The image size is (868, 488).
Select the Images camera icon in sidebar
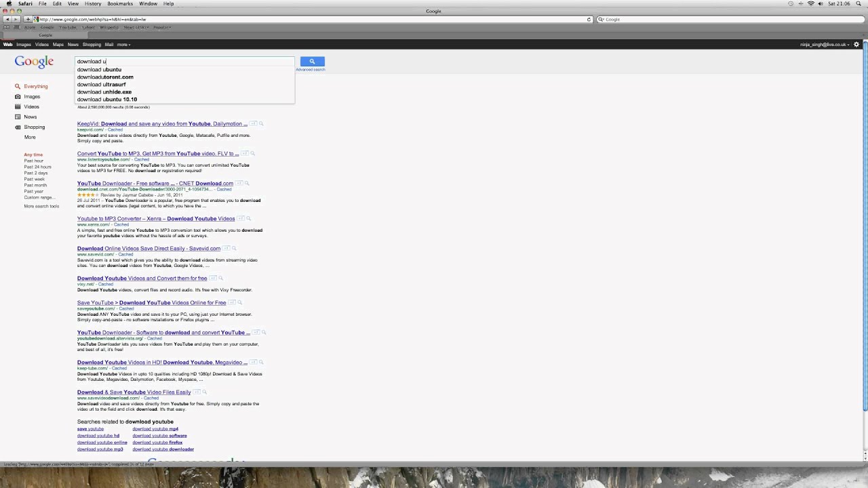(18, 96)
